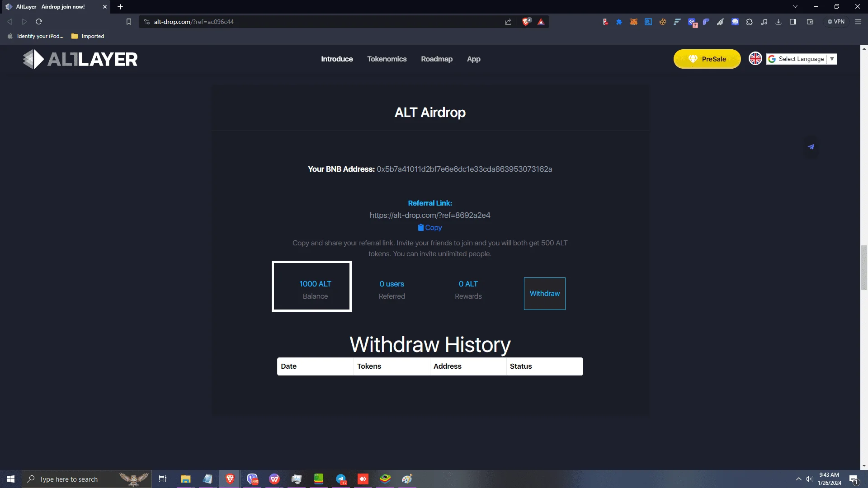The image size is (868, 488).
Task: Open Telegram from the taskbar
Action: pos(341,479)
